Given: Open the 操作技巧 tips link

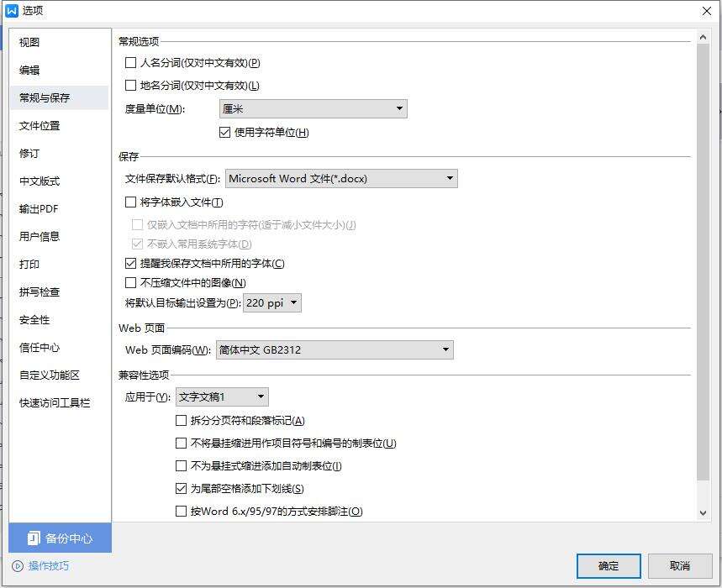Looking at the screenshot, I should coord(49,566).
